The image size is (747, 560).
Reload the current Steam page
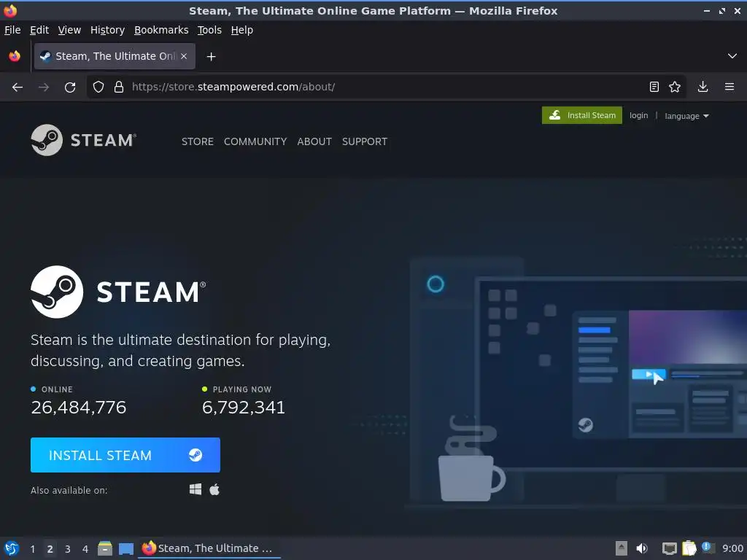tap(70, 87)
